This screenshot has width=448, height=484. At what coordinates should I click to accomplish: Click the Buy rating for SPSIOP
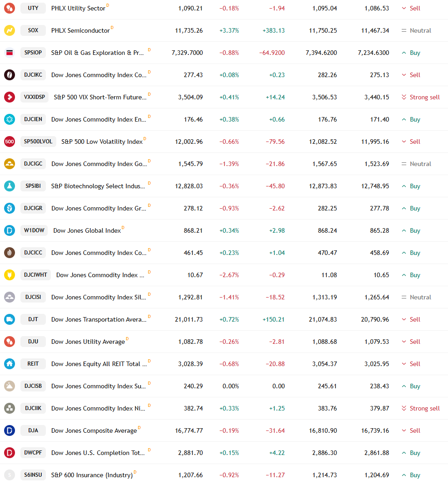click(411, 53)
